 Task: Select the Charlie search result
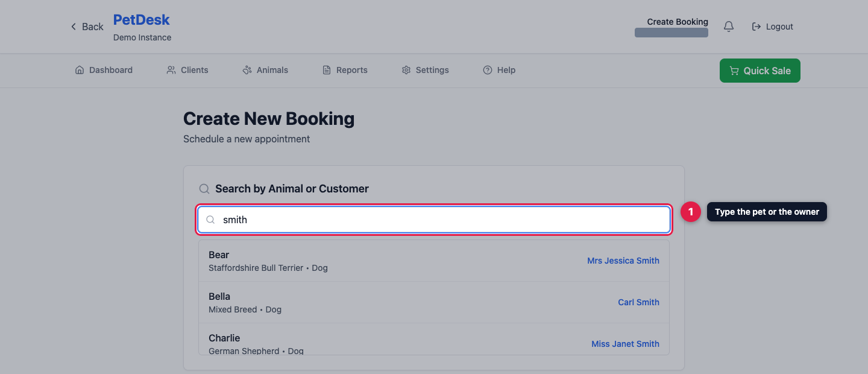coord(434,340)
